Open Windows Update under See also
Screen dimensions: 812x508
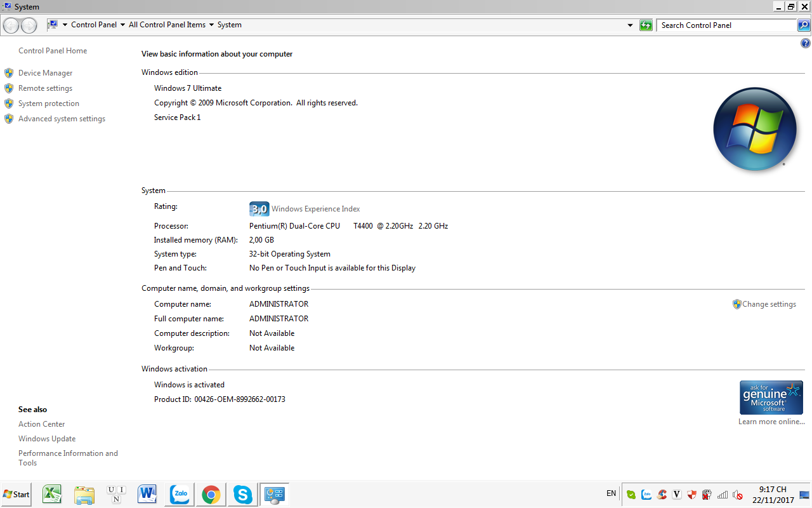47,439
